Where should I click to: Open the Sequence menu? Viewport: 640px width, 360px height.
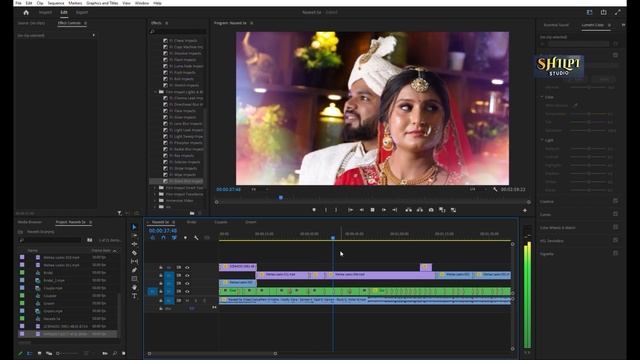click(x=56, y=3)
